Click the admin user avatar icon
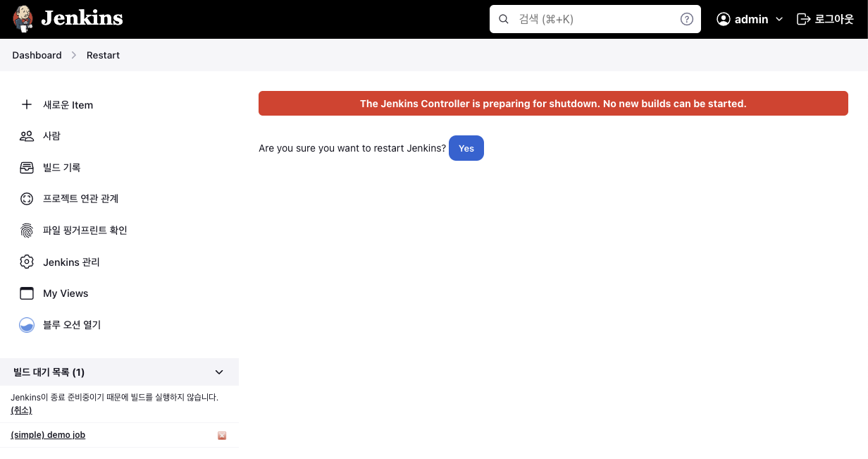The height and width of the screenshot is (459, 868). point(724,19)
